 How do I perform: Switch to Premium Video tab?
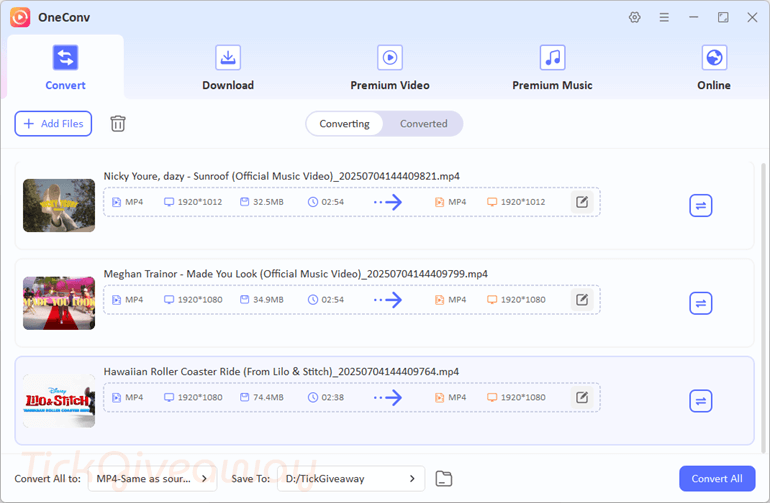[390, 67]
